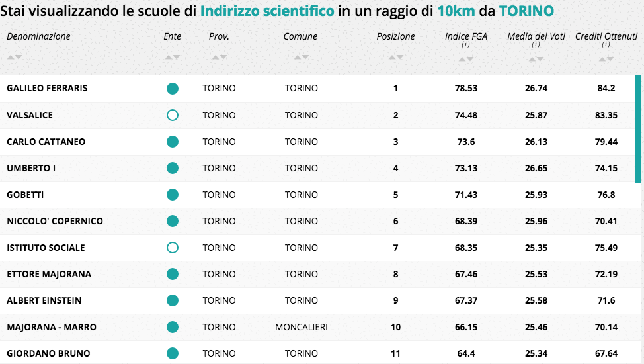
Task: Open the GALILEO FERRARIS school entry
Action: point(47,88)
